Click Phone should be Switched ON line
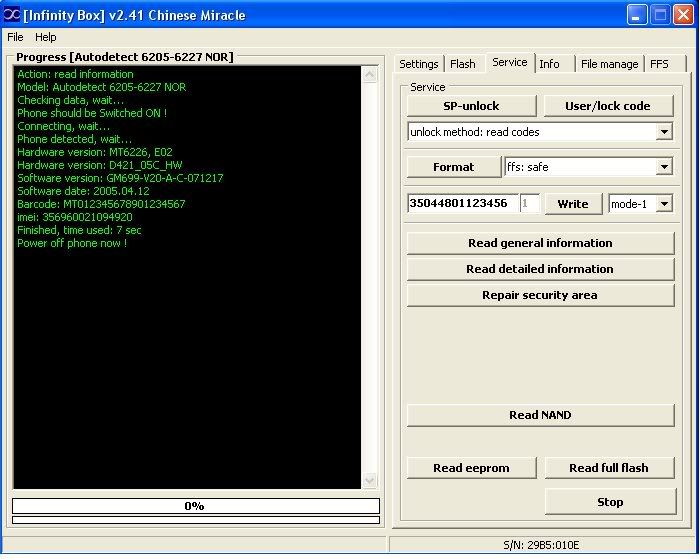This screenshot has height=559, width=700. point(92,113)
